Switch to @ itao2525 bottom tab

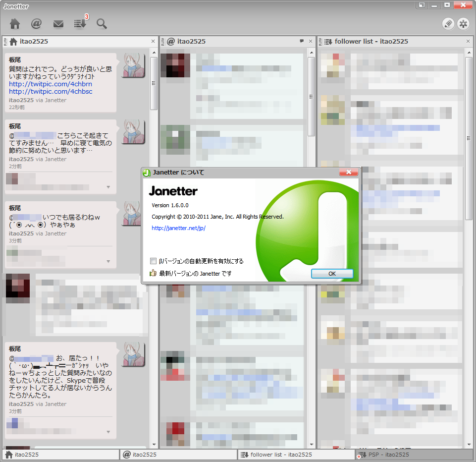pyautogui.click(x=178, y=455)
